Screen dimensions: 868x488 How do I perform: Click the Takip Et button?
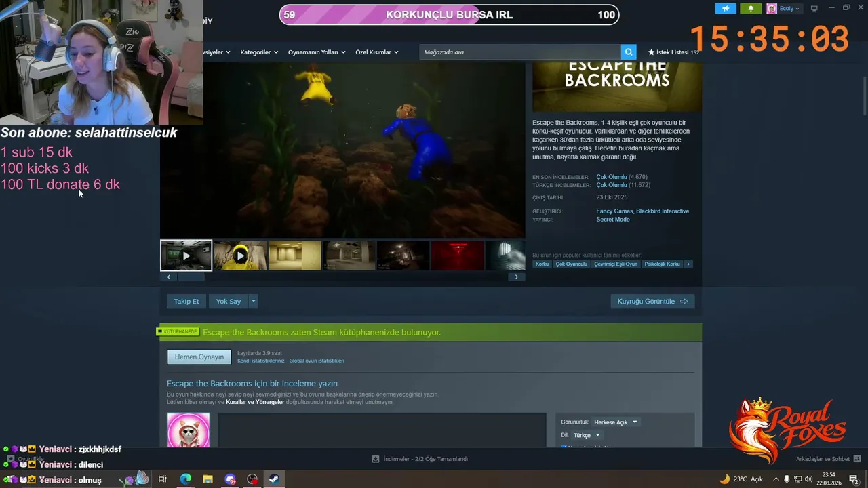[x=186, y=301]
